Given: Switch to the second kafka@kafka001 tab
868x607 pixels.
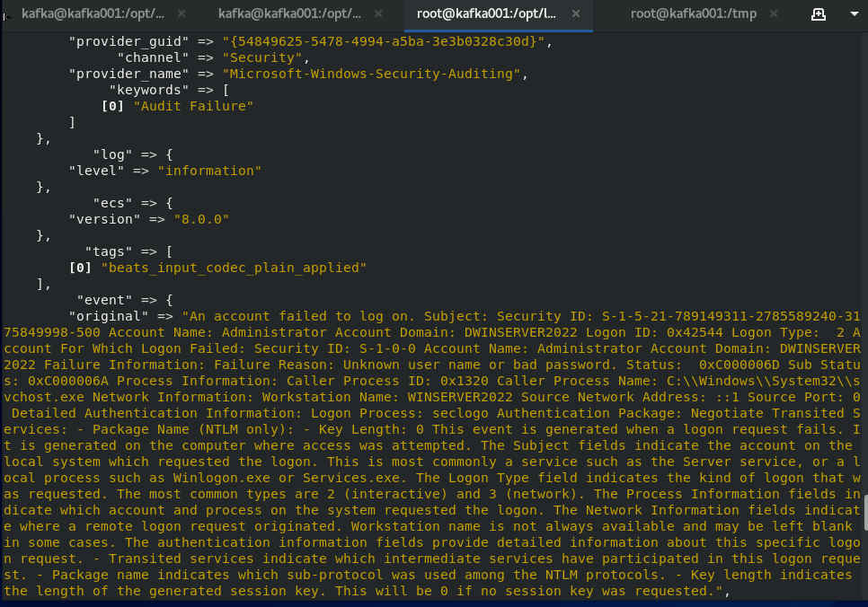Looking at the screenshot, I should click(289, 13).
